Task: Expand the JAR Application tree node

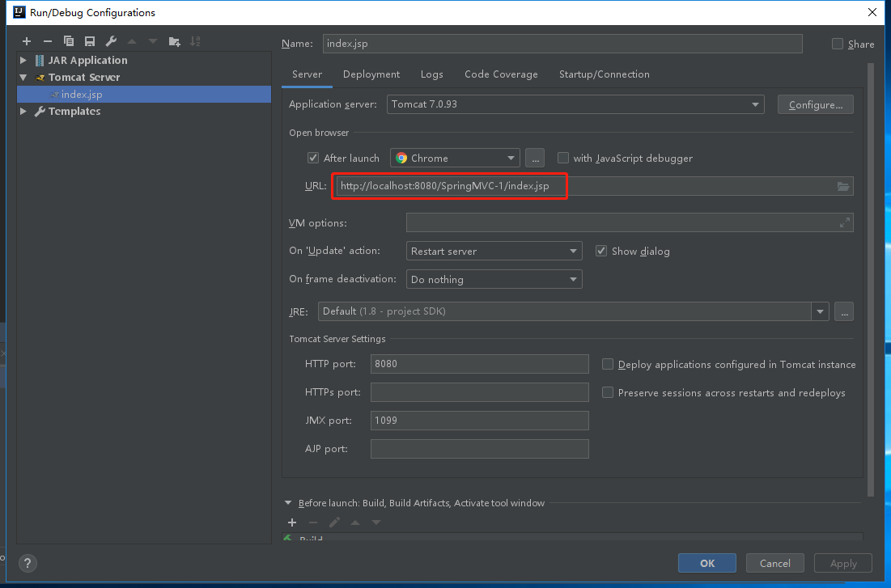Action: coord(23,60)
